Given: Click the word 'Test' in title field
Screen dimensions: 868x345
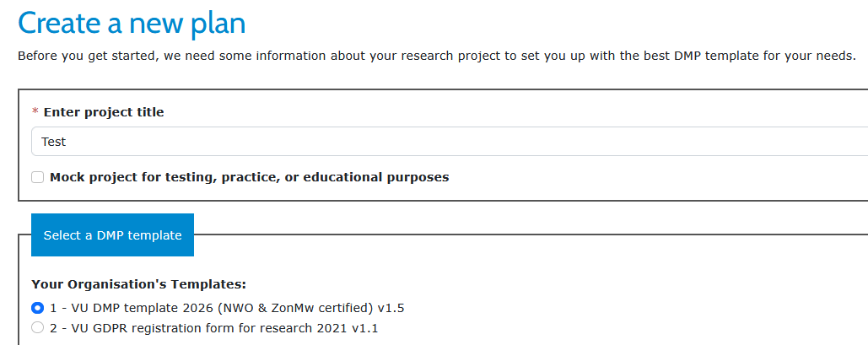Looking at the screenshot, I should [54, 142].
